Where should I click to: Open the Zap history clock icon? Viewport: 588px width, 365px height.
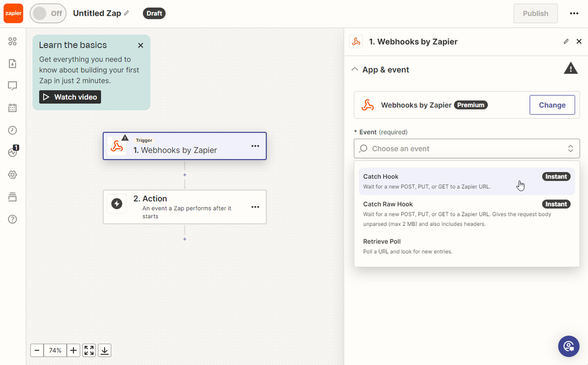[x=12, y=130]
